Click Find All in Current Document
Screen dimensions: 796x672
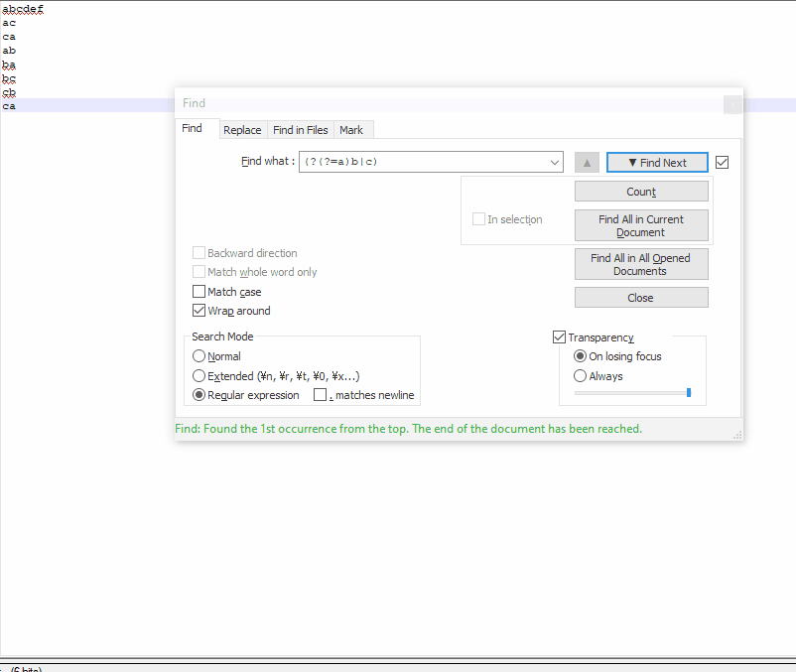pos(640,225)
